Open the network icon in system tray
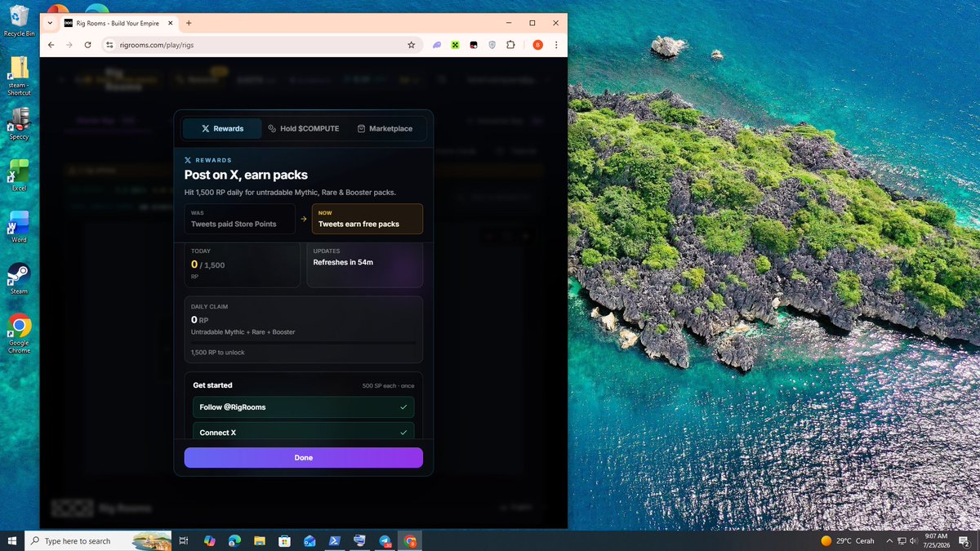 click(902, 540)
